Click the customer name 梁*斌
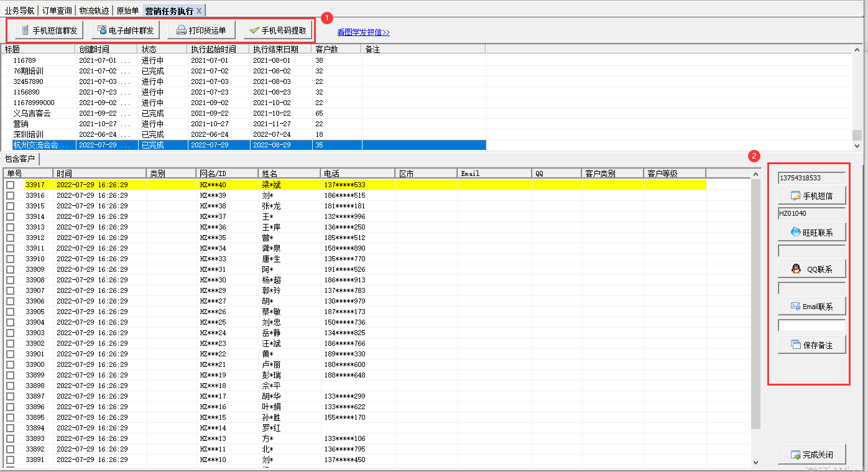The height and width of the screenshot is (472, 868). tap(272, 185)
